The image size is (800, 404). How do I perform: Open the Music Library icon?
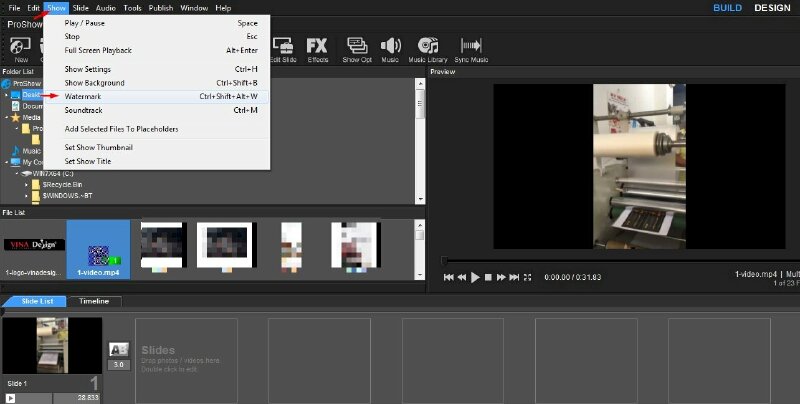point(428,46)
